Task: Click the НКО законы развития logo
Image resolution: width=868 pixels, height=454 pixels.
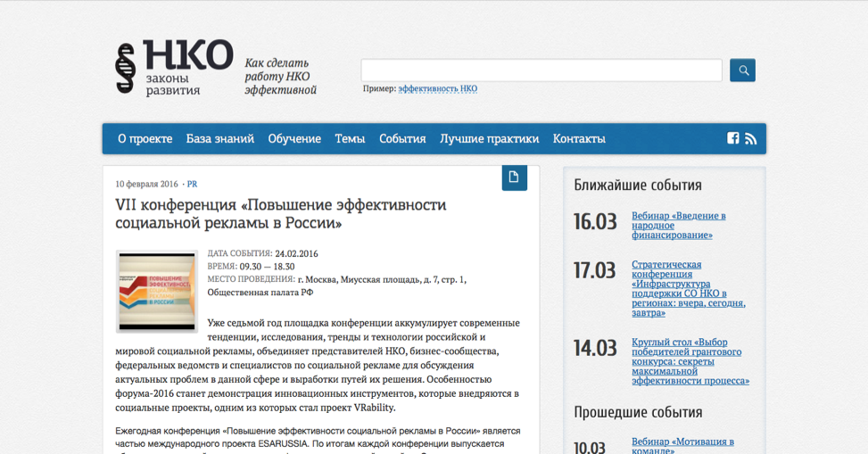Action: [x=174, y=68]
